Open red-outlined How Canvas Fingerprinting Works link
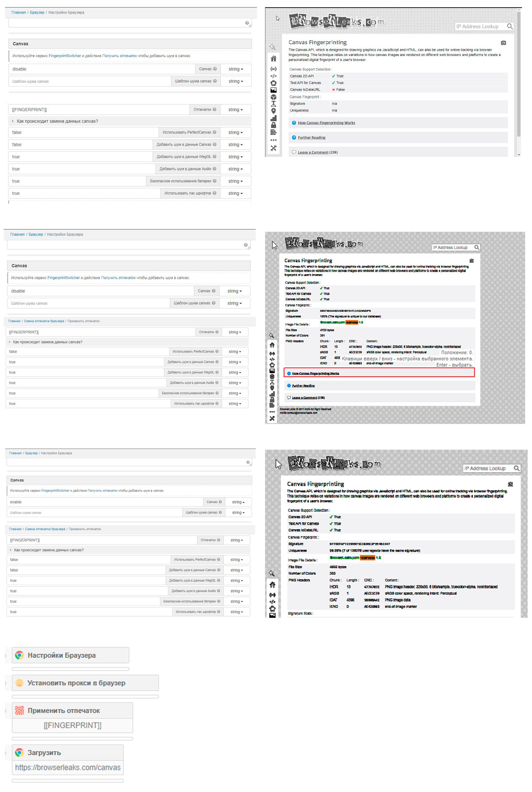 coord(315,373)
